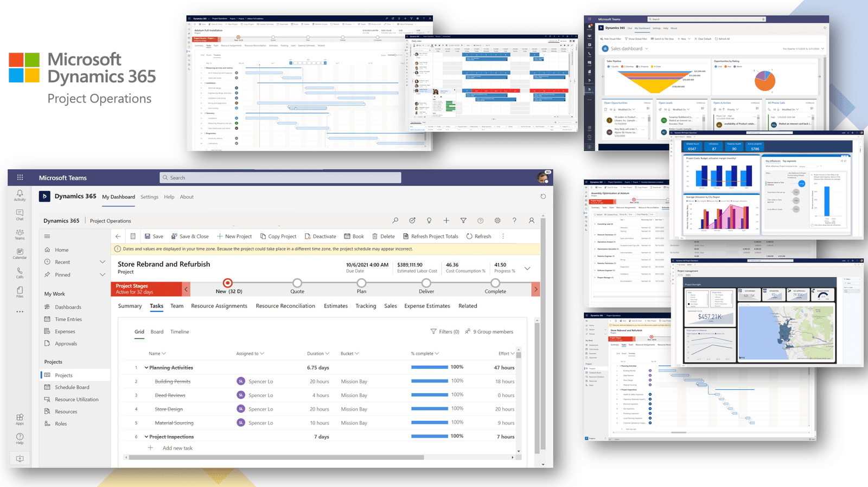The height and width of the screenshot is (487, 868).
Task: Open Activity in the Teams rail
Action: click(20, 195)
